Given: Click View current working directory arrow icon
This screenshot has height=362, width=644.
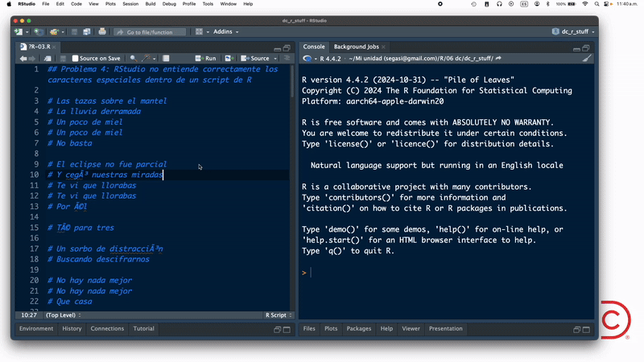Looking at the screenshot, I should 498,58.
